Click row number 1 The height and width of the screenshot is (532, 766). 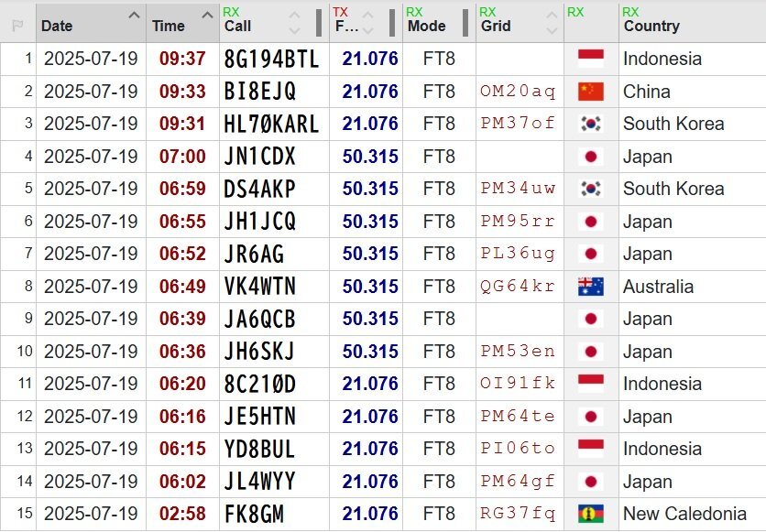click(28, 58)
